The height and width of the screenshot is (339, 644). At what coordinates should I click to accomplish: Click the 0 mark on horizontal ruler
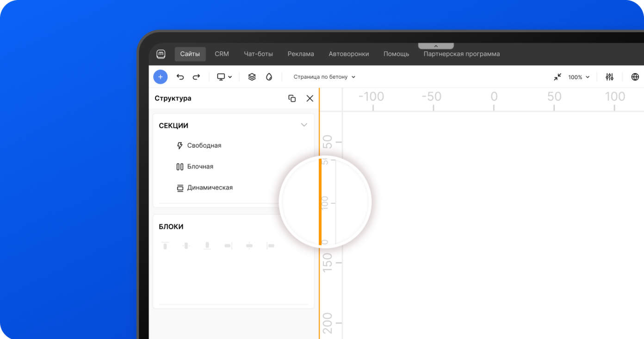click(494, 97)
